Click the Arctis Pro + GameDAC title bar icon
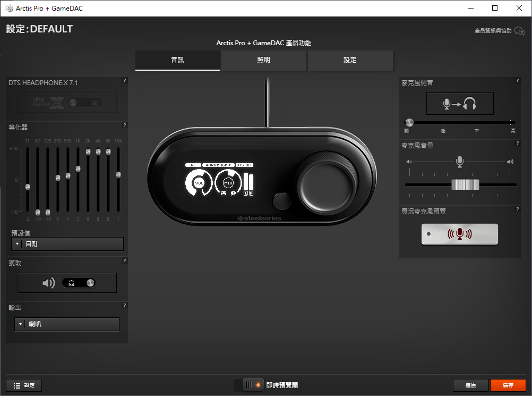The image size is (532, 396). click(x=9, y=8)
